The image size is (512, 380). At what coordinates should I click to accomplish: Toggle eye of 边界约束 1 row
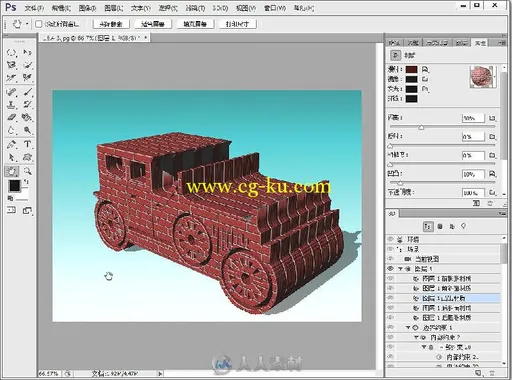pos(390,327)
